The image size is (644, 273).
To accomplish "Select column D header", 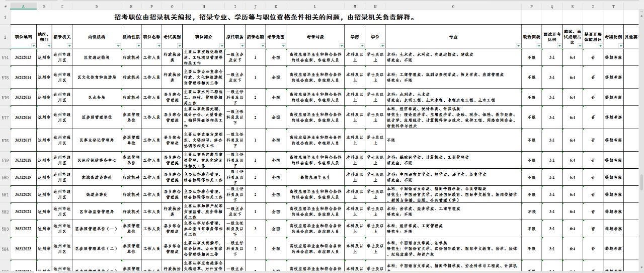I will (x=96, y=6).
